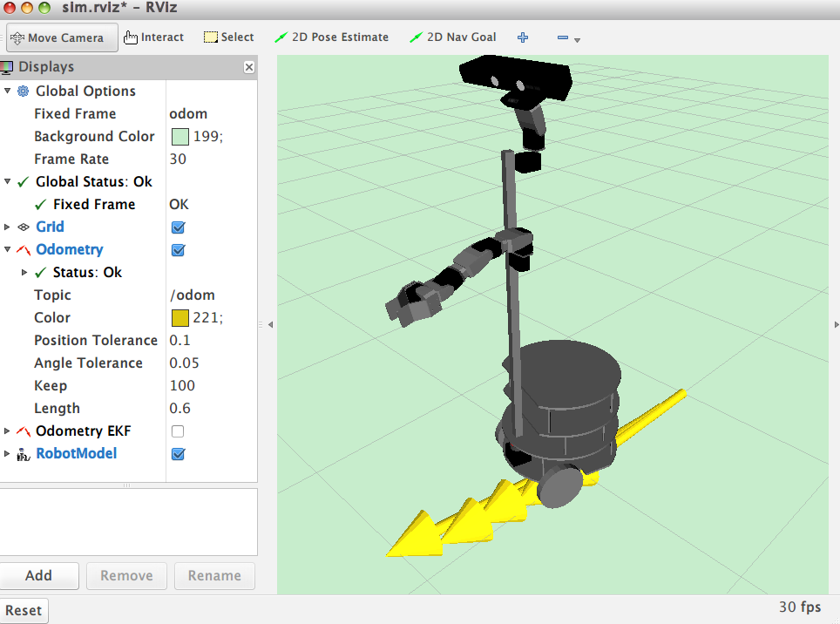Viewport: 840px width, 624px height.
Task: Select the Grid tree item
Action: tap(50, 227)
